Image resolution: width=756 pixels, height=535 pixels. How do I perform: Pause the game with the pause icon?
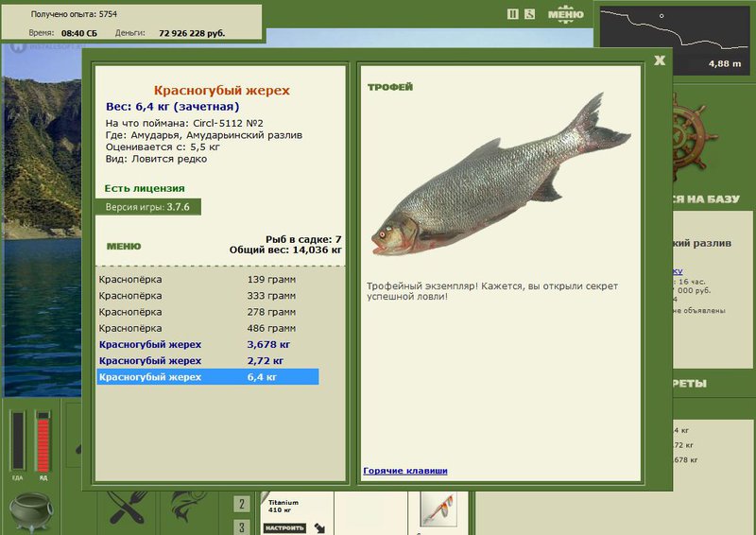[x=512, y=14]
